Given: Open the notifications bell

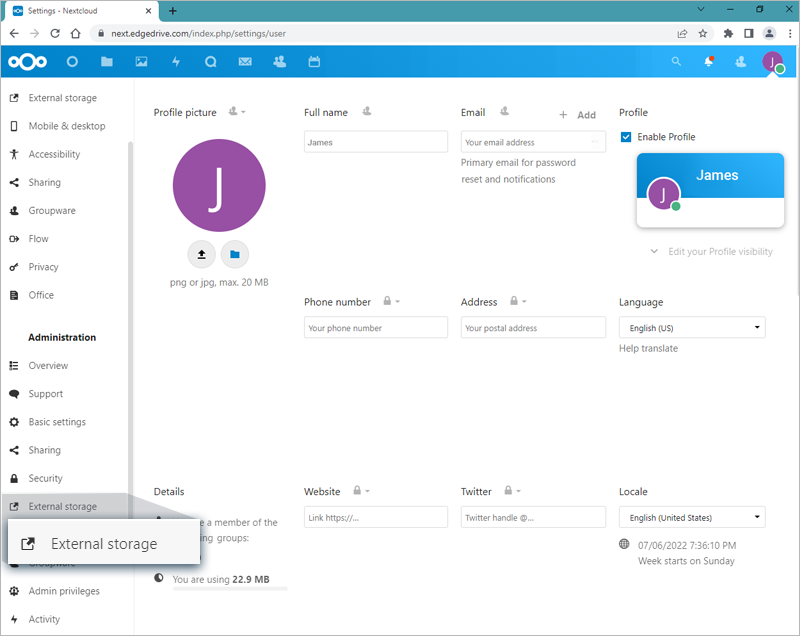Looking at the screenshot, I should (709, 62).
